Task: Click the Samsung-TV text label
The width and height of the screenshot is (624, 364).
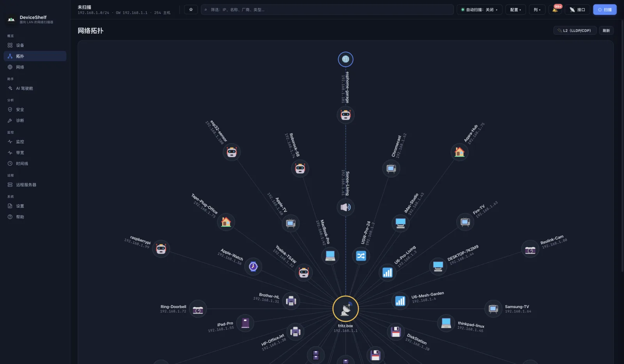Action: (517, 307)
